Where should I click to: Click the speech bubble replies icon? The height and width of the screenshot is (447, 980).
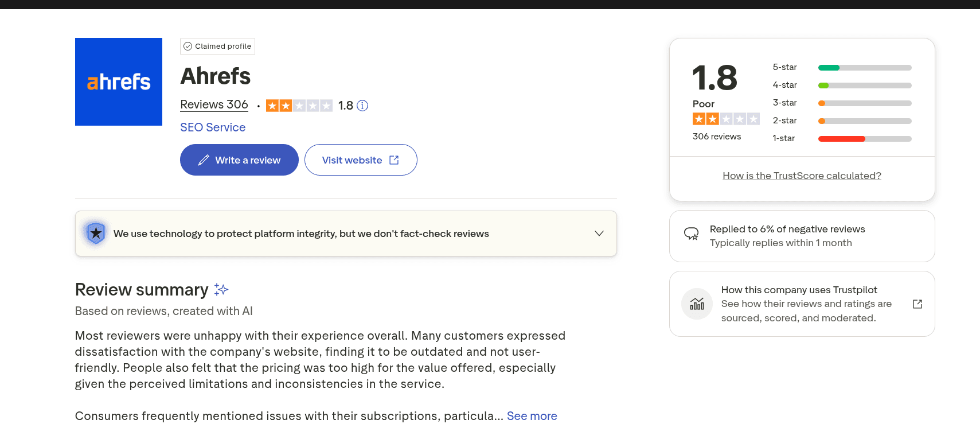[x=691, y=234]
